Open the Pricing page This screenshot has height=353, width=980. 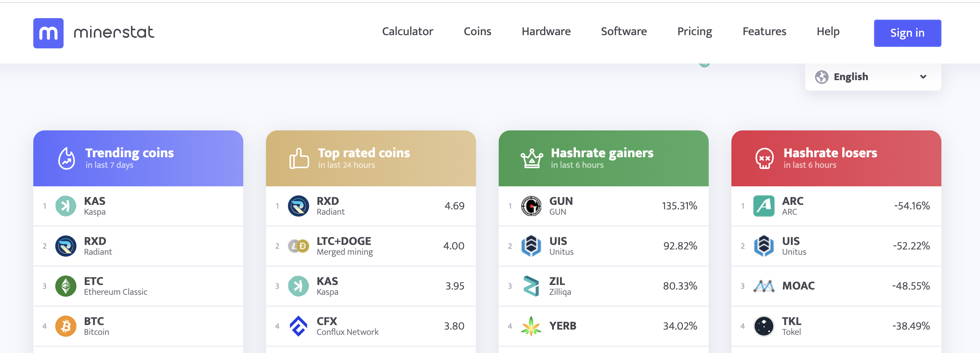click(694, 31)
